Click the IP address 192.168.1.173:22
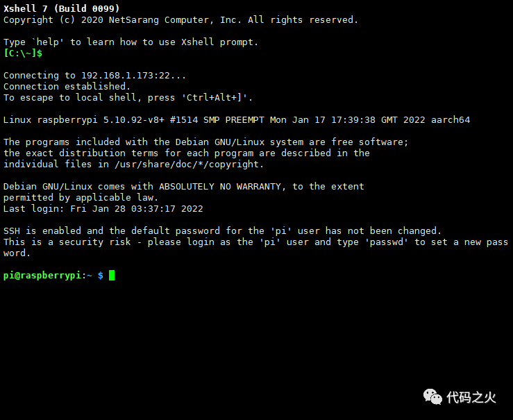Screen dimensions: 513x420 126,76
